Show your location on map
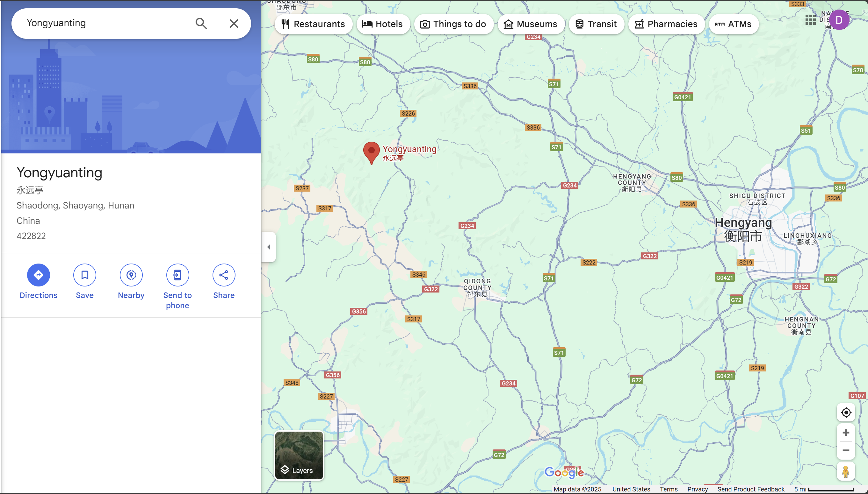Screen dimensions: 868x494 point(846,413)
